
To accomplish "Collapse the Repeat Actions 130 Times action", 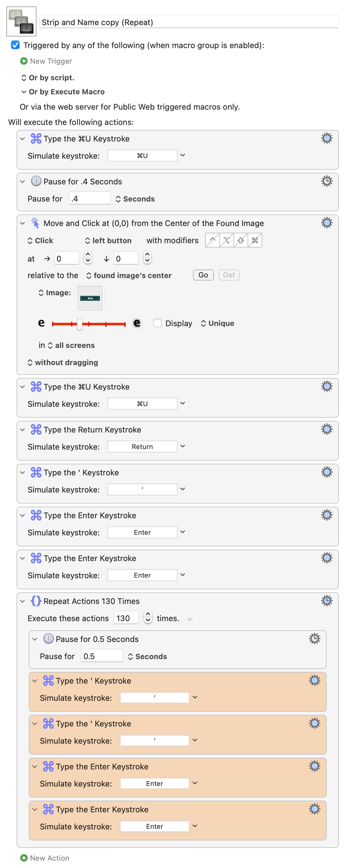I will [x=23, y=601].
